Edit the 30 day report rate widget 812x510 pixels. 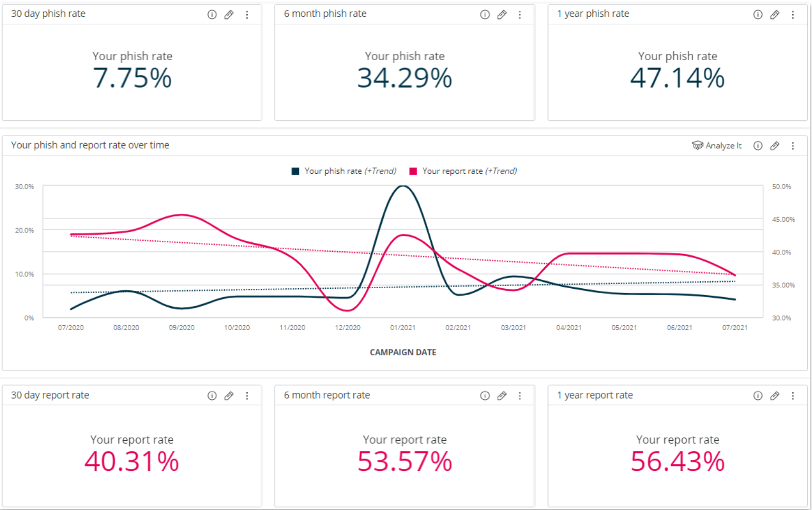click(229, 395)
